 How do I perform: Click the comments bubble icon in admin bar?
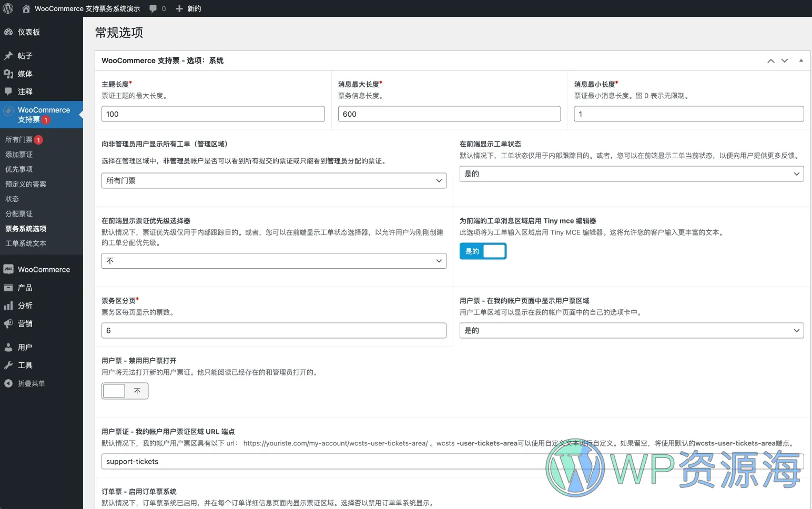153,8
